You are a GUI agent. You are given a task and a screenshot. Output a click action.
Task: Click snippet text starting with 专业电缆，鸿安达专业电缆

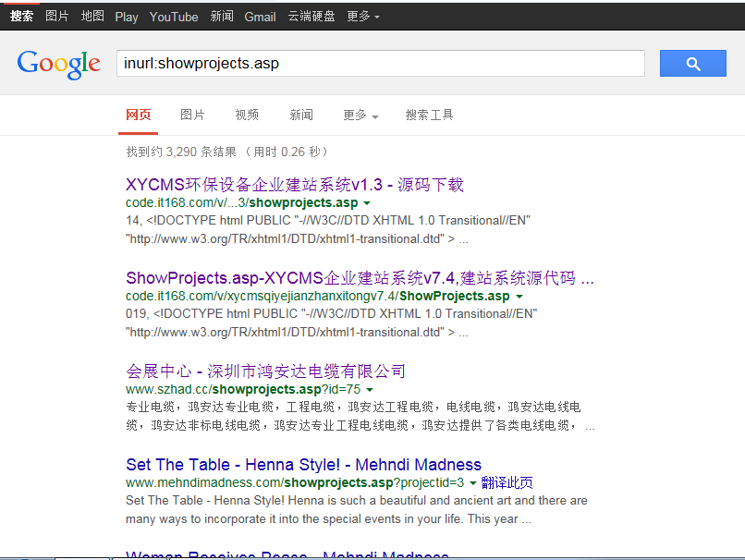click(x=360, y=416)
